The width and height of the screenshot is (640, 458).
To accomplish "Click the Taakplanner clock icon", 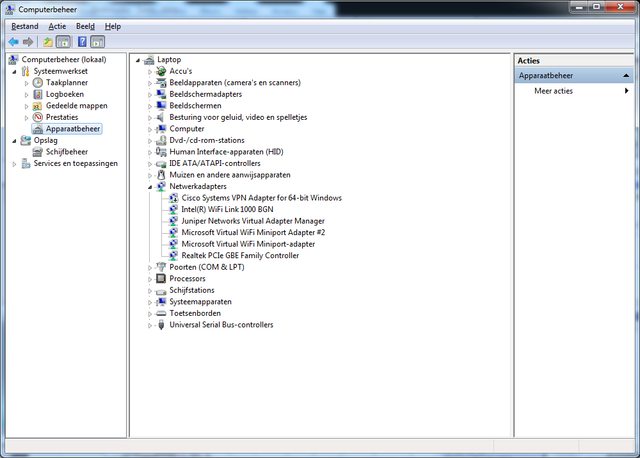I will point(38,82).
